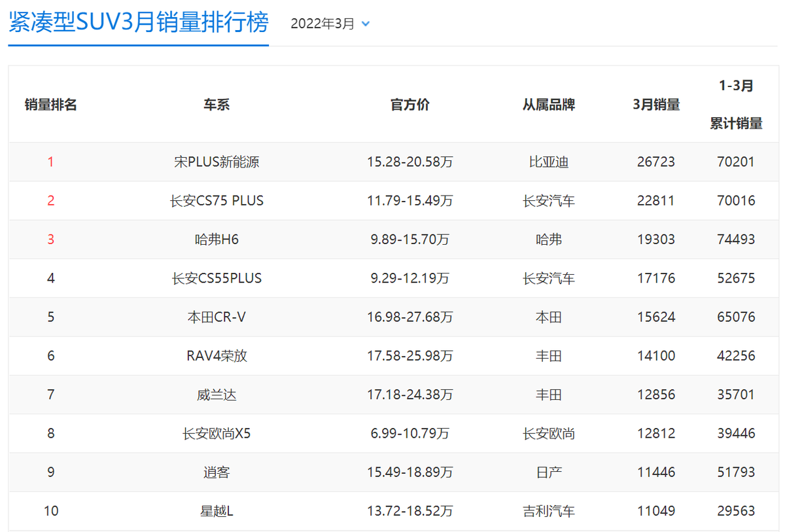Open the 2022年3月 month dropdown

330,24
